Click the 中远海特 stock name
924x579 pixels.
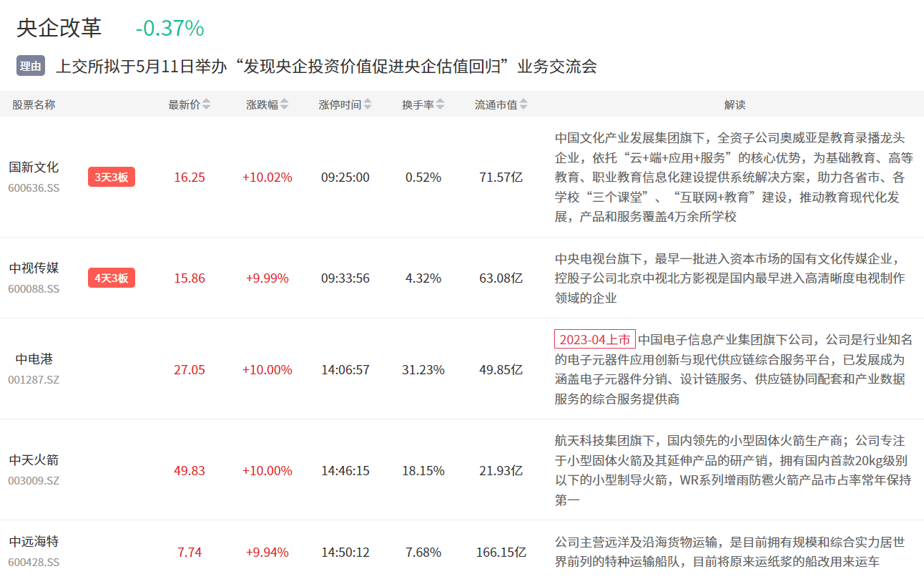pos(34,542)
